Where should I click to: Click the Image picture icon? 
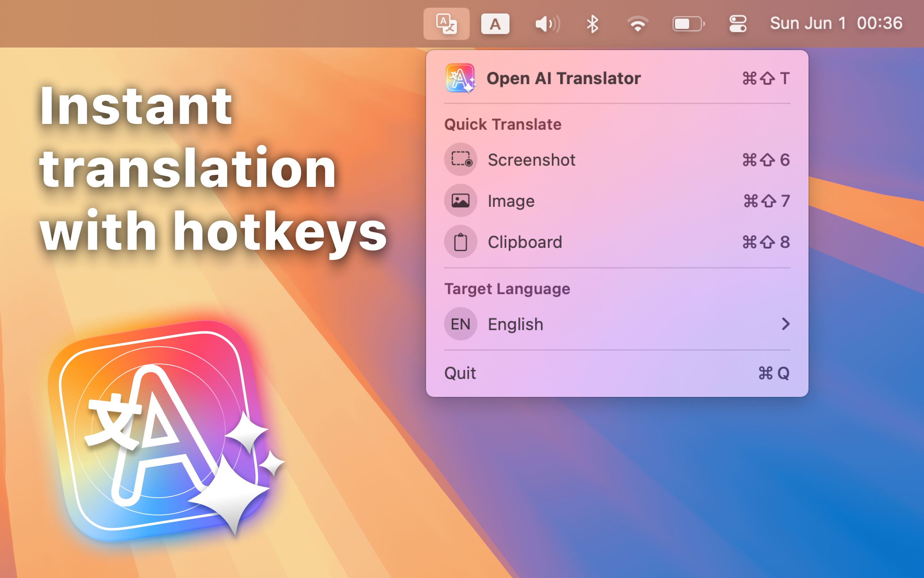tap(461, 201)
